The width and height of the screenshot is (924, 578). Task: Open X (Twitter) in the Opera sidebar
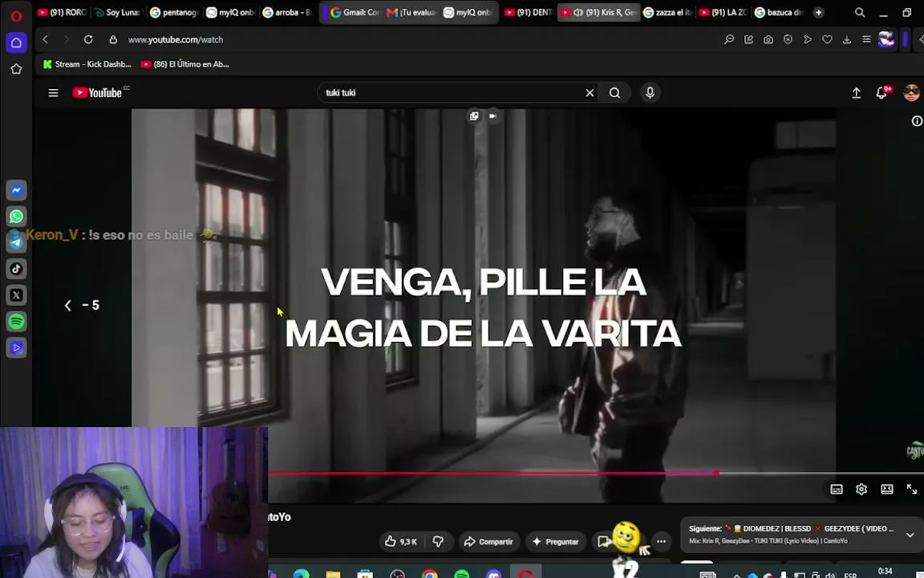click(x=16, y=295)
